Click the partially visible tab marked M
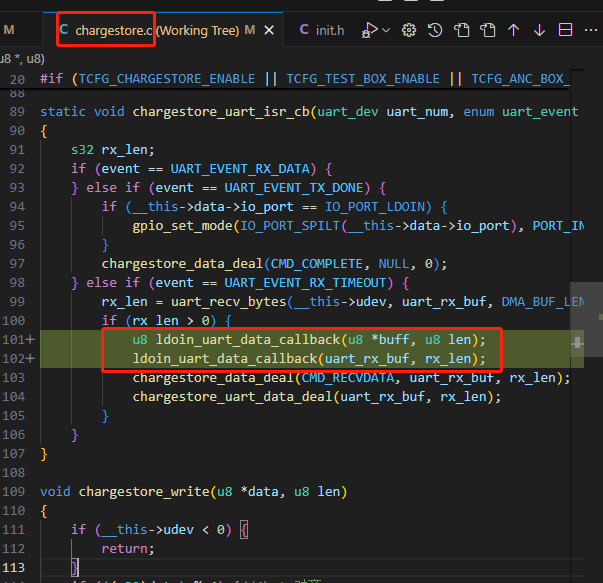 9,30
